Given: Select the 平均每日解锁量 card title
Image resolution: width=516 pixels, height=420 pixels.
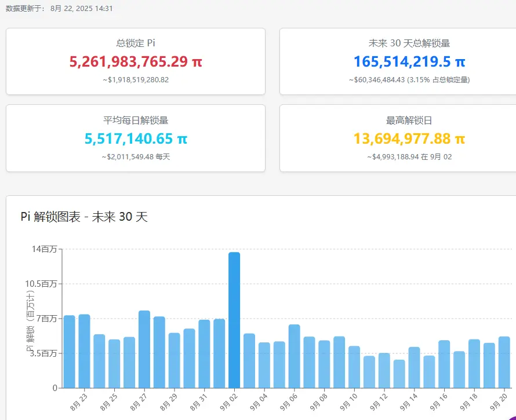Looking at the screenshot, I should pyautogui.click(x=136, y=120).
